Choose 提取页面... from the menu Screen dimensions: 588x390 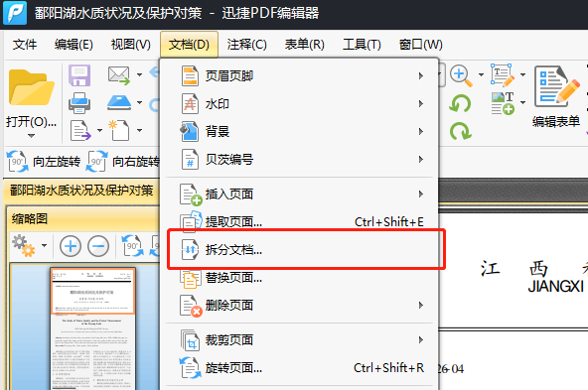click(x=299, y=221)
